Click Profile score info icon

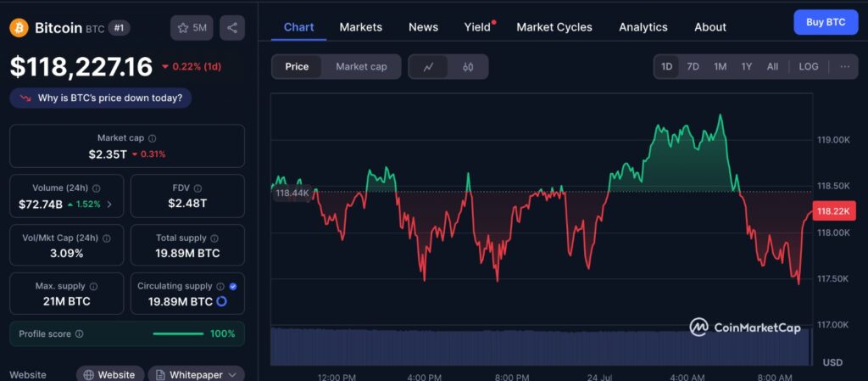pos(79,334)
